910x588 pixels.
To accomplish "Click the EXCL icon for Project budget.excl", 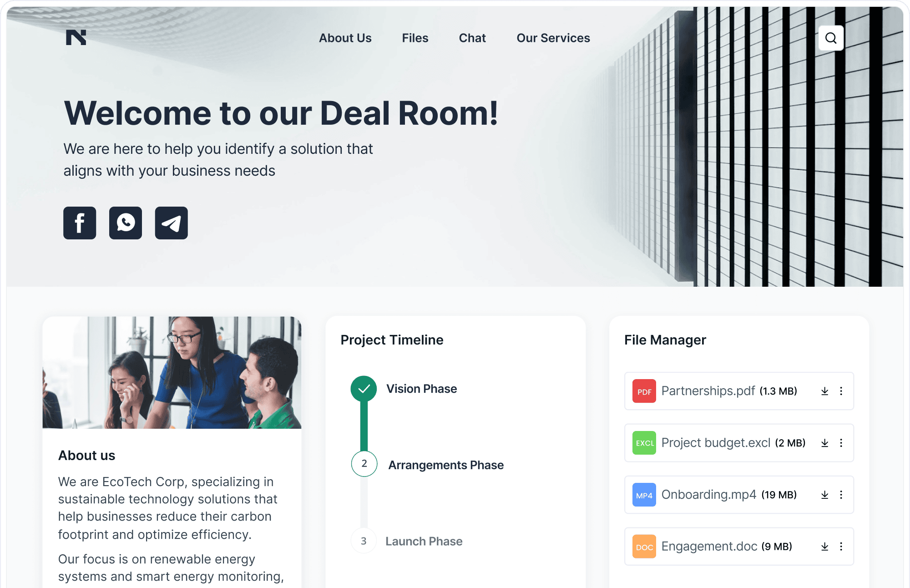I will coord(643,443).
